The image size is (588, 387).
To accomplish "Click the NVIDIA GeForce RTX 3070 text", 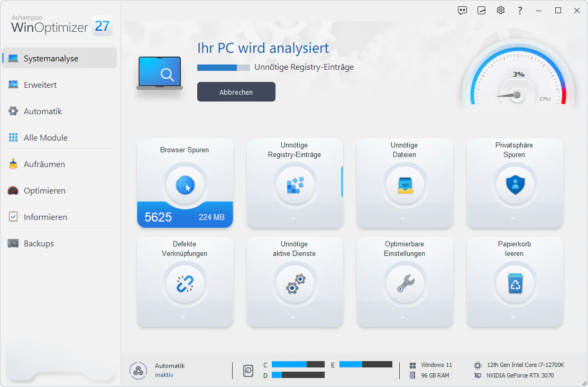I will [x=520, y=375].
